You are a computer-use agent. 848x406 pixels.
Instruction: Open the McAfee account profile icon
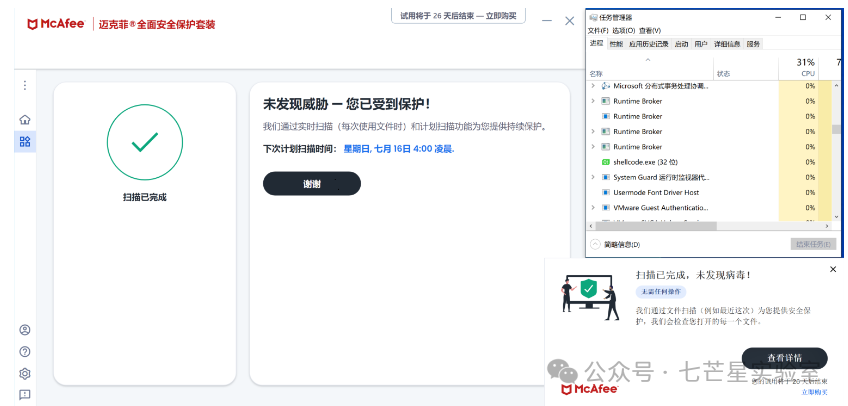click(25, 330)
